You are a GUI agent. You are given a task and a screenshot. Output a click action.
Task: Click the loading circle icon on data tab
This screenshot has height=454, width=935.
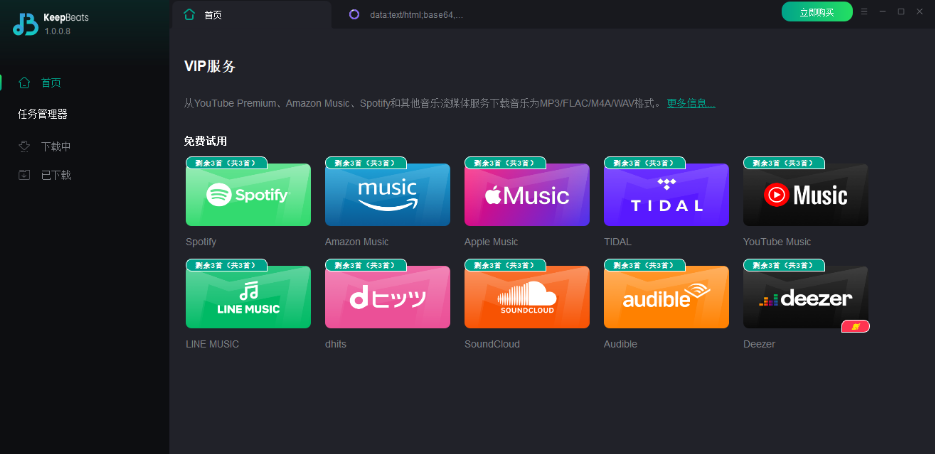coord(354,15)
